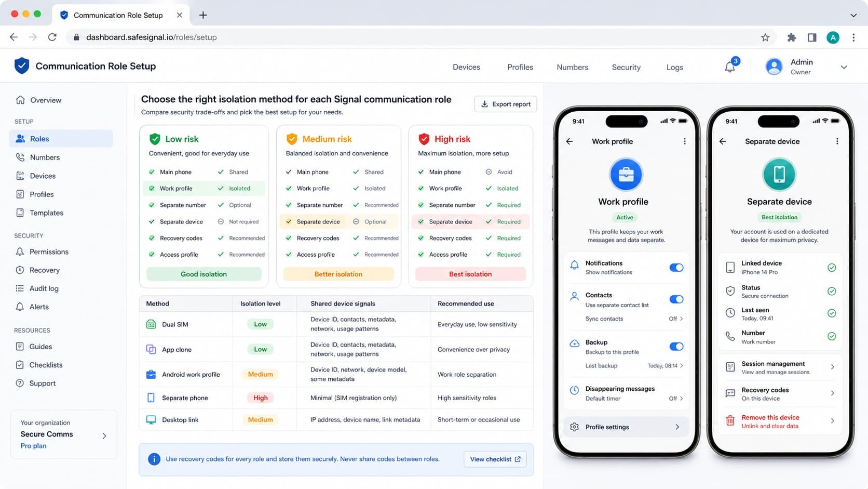Open the three-dot menu on Work profile screen

click(684, 141)
